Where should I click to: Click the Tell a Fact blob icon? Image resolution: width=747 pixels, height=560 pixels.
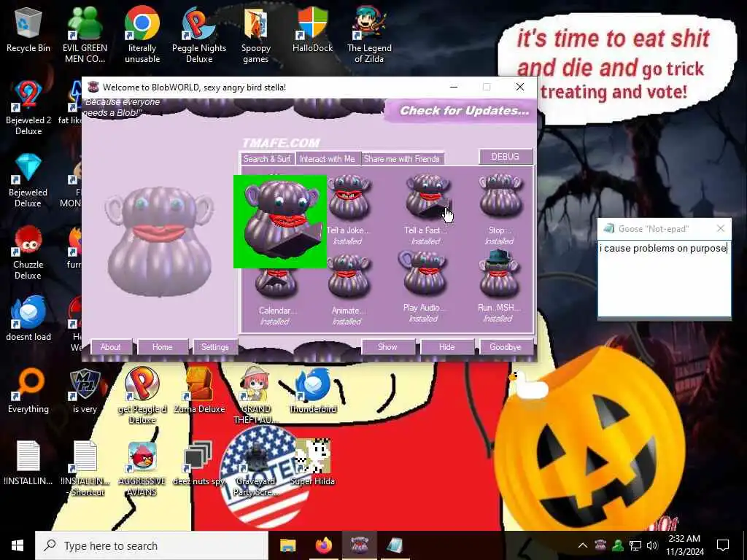[427, 197]
